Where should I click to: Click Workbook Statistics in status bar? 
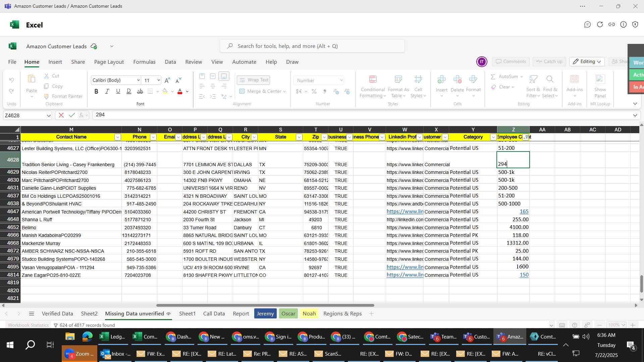pos(28,325)
